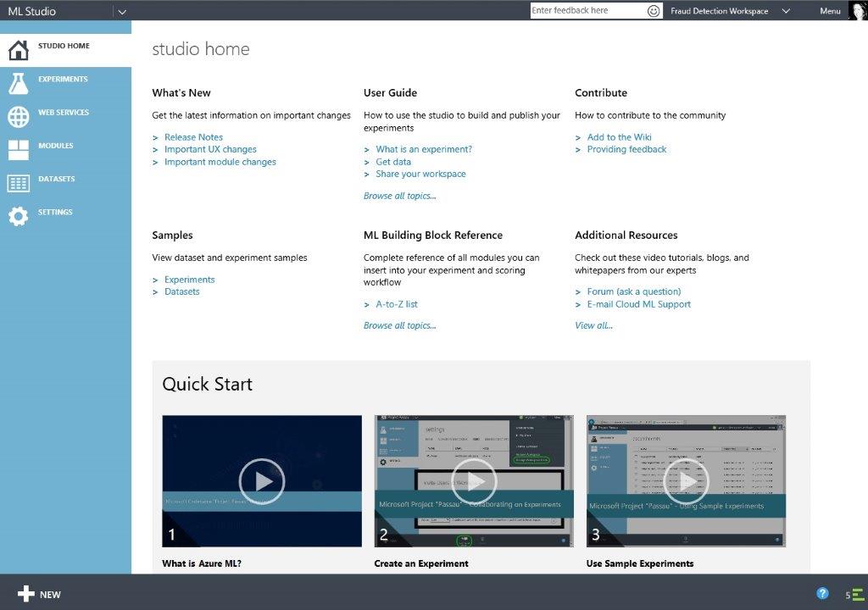This screenshot has width=868, height=610.
Task: Open the Datasets table icon
Action: (19, 183)
